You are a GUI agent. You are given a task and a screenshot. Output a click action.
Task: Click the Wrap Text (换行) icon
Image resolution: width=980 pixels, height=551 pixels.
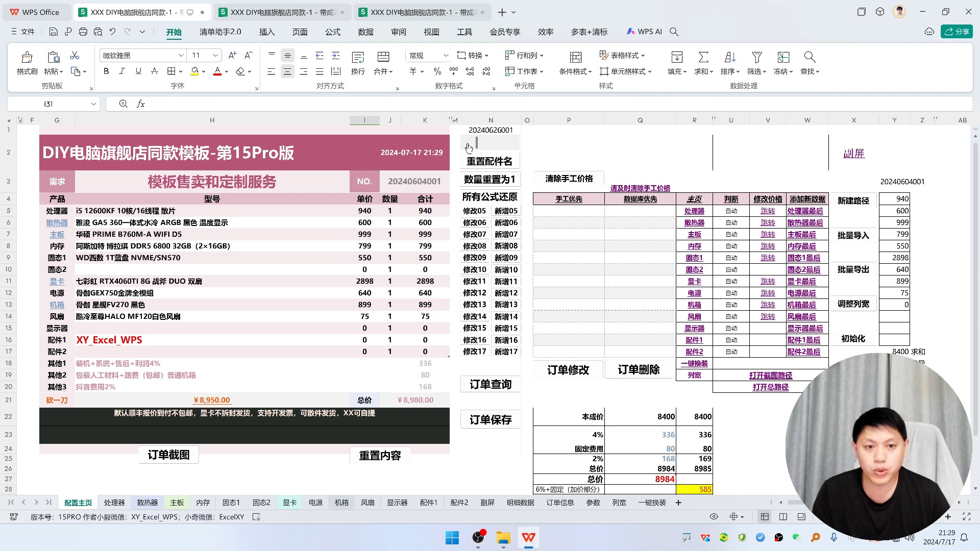(358, 57)
